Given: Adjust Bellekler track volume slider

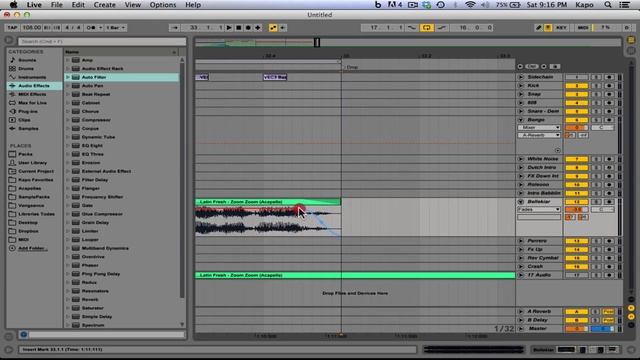Looking at the screenshot, I should [x=576, y=209].
